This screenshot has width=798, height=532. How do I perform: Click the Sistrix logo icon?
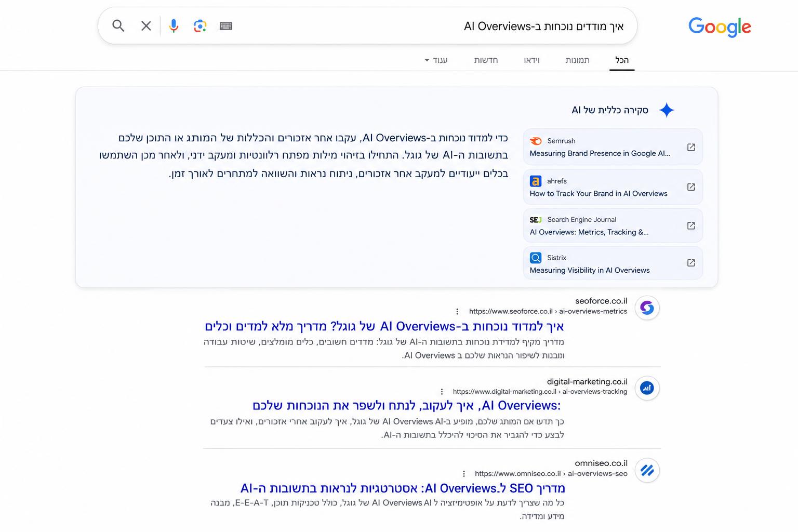(x=536, y=258)
